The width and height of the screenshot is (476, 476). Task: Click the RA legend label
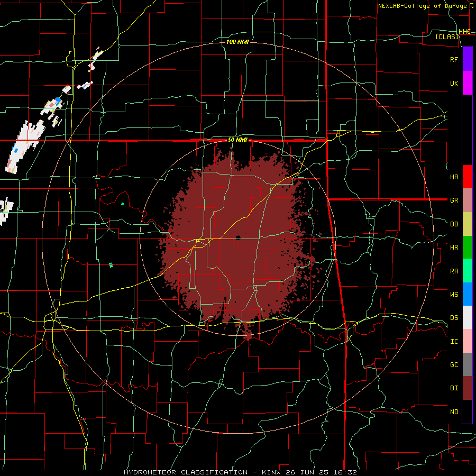[x=454, y=271]
